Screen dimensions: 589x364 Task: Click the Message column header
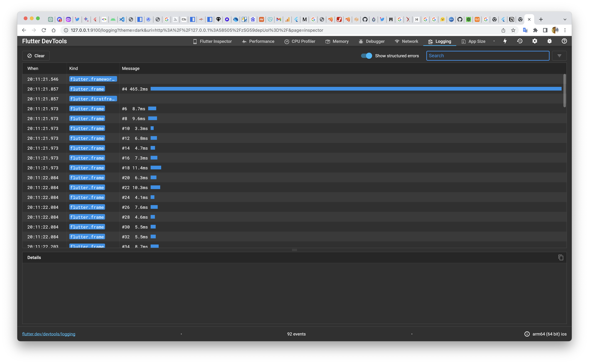click(x=130, y=68)
